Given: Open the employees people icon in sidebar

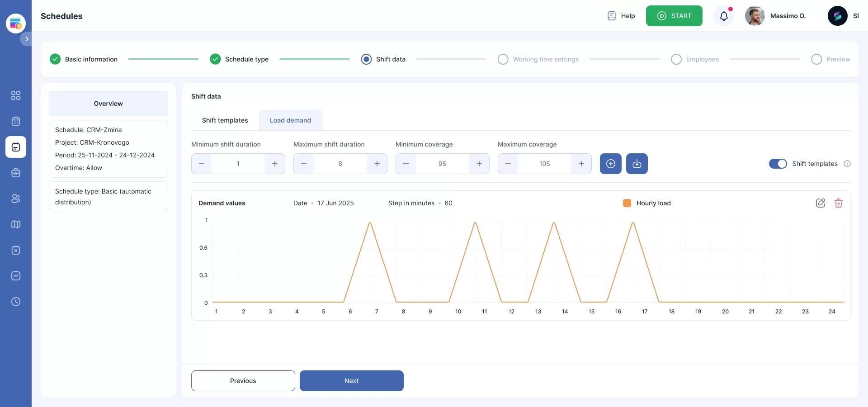Looking at the screenshot, I should point(16,199).
